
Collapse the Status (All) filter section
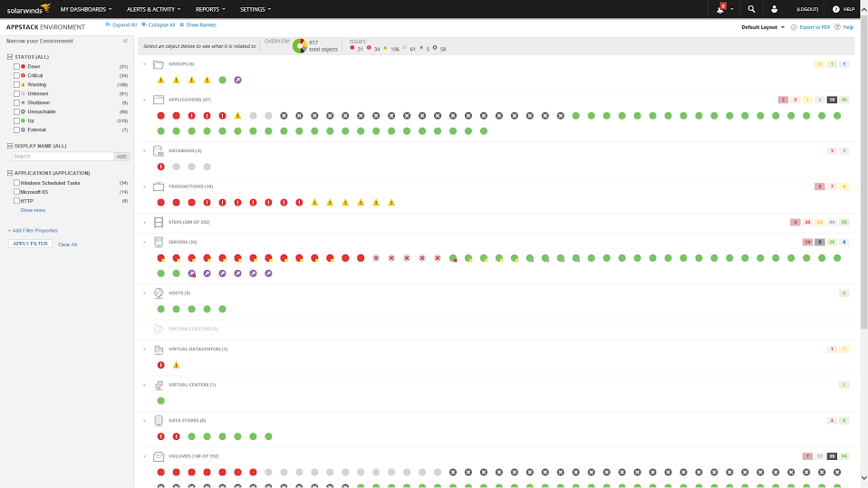tap(10, 57)
